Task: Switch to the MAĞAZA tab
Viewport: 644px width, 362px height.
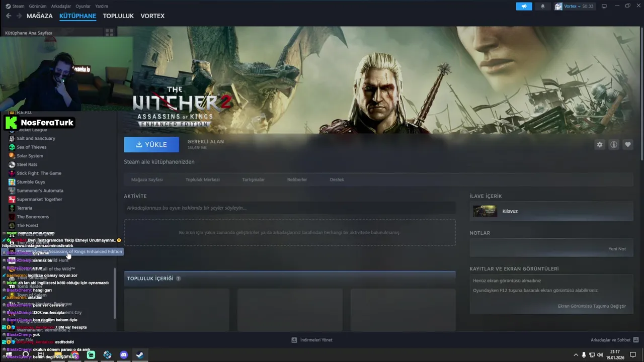Action: tap(39, 16)
